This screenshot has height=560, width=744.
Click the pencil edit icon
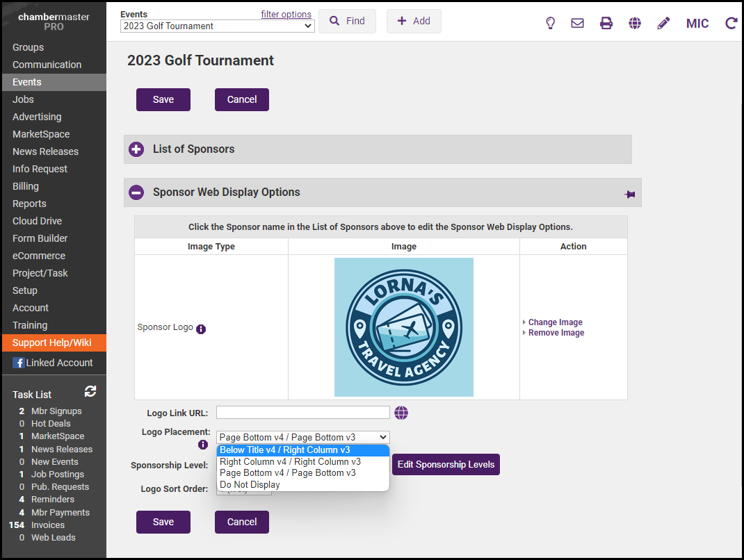pyautogui.click(x=663, y=23)
